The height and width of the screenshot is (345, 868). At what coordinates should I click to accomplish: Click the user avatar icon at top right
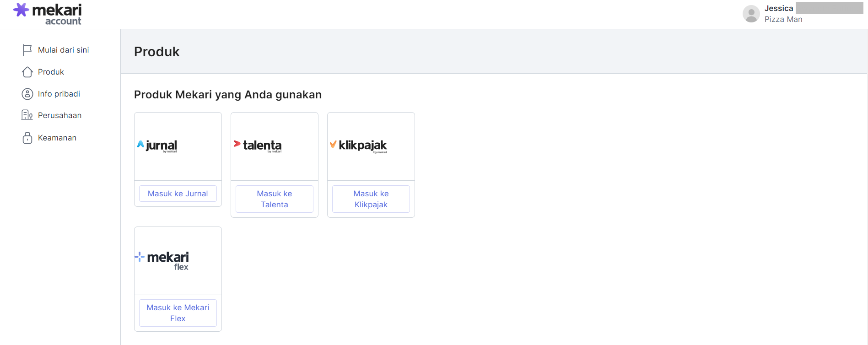point(751,14)
